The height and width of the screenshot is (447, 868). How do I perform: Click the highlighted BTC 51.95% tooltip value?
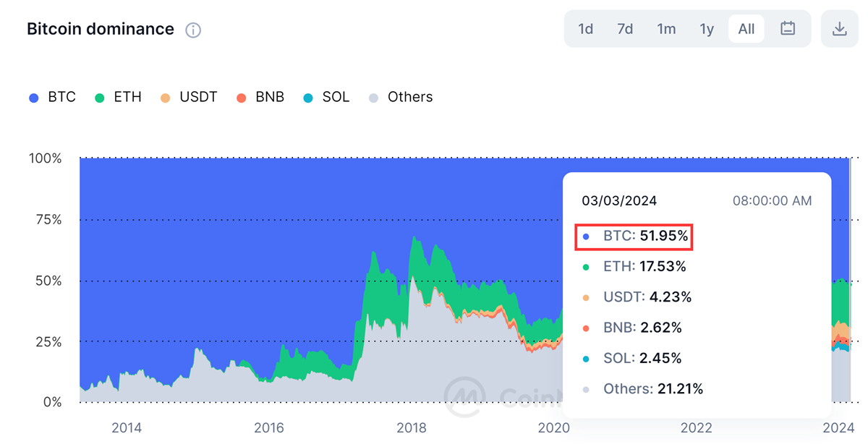click(x=636, y=236)
